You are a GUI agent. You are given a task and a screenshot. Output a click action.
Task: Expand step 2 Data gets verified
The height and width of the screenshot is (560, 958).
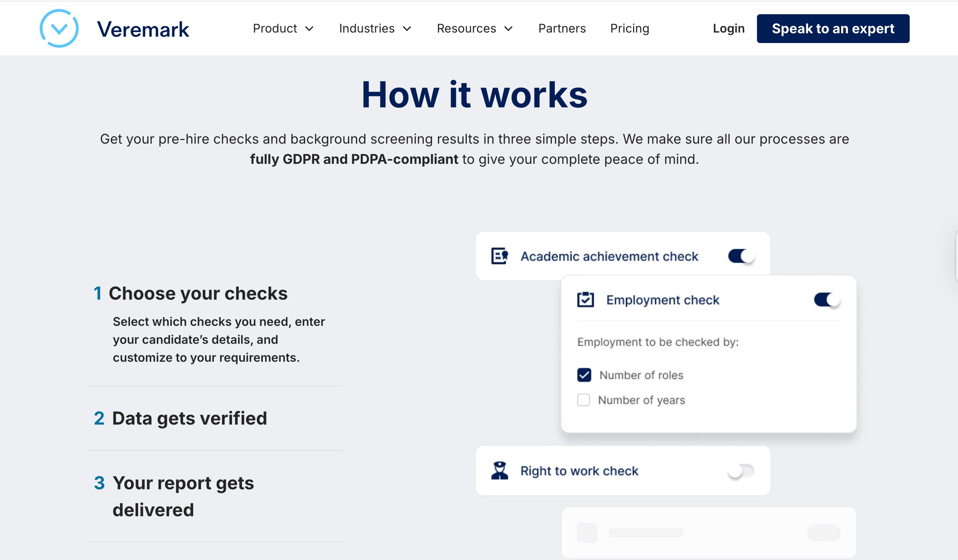[x=189, y=418]
